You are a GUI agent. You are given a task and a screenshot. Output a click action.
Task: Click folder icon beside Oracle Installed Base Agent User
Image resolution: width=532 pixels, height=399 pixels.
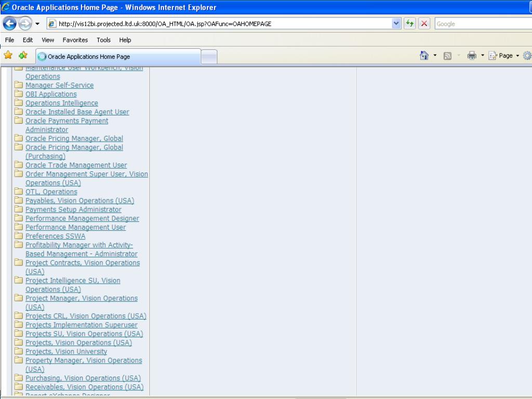pos(19,111)
